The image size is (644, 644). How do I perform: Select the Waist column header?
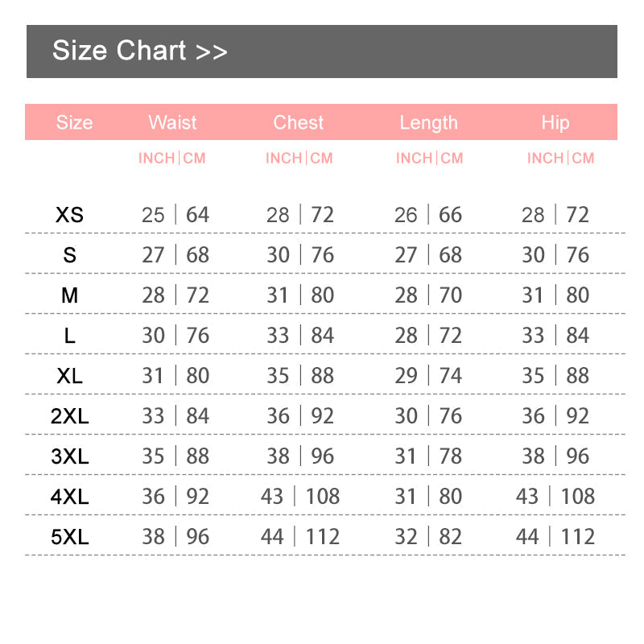pyautogui.click(x=172, y=122)
